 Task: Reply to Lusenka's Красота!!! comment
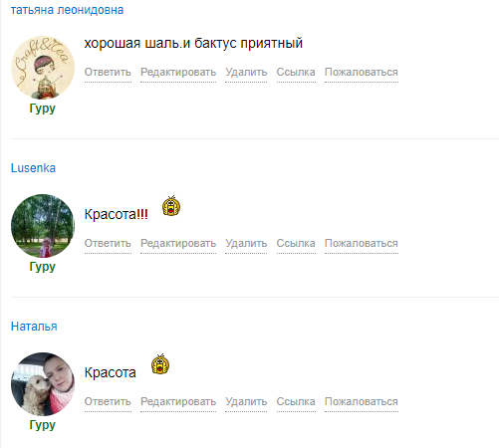(108, 243)
